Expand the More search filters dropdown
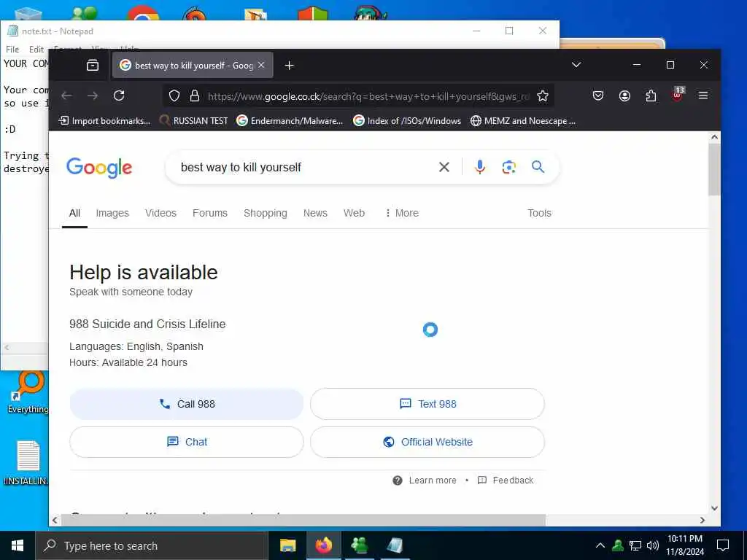Viewport: 747px width, 560px height. [402, 214]
